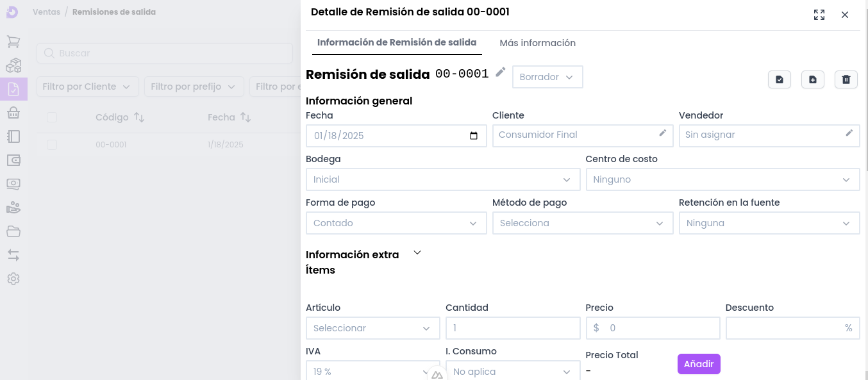Click the pencil icon beside remisión number 00-0001
The width and height of the screenshot is (868, 380).
tap(501, 72)
